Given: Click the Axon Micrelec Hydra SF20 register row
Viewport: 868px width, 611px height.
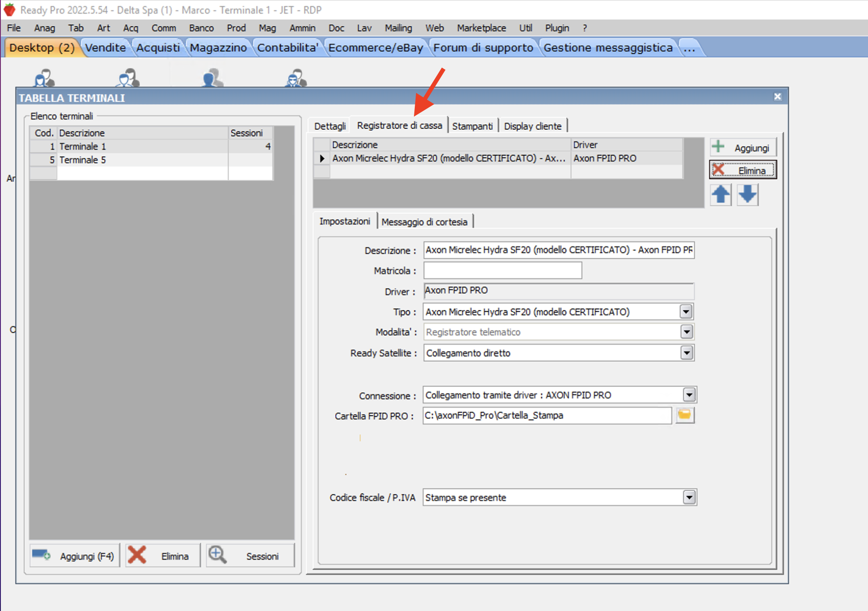Looking at the screenshot, I should 498,158.
